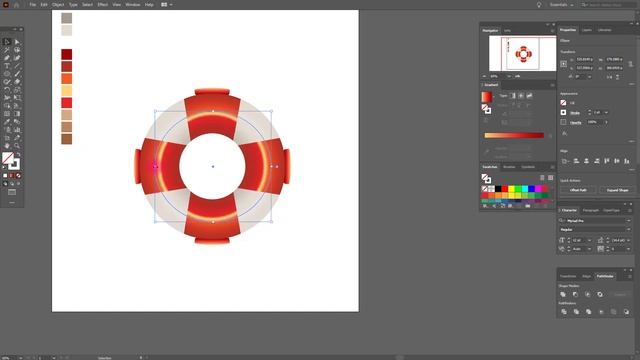Expand the opacity value arrow in Properties

tap(606, 122)
